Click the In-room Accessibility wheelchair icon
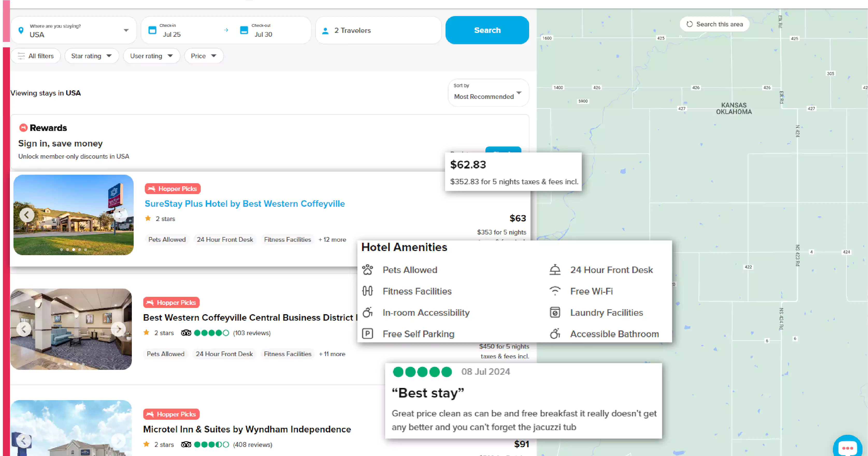This screenshot has height=456, width=868. (x=367, y=312)
